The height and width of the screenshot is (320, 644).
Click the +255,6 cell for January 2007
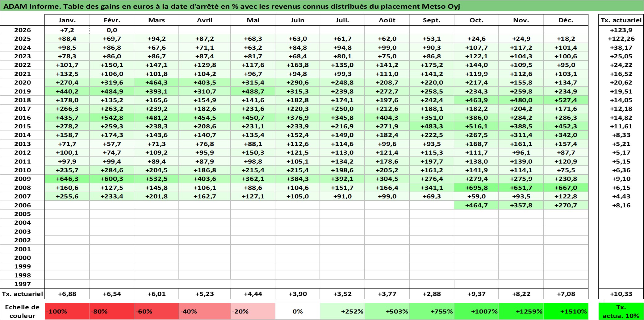(x=67, y=196)
